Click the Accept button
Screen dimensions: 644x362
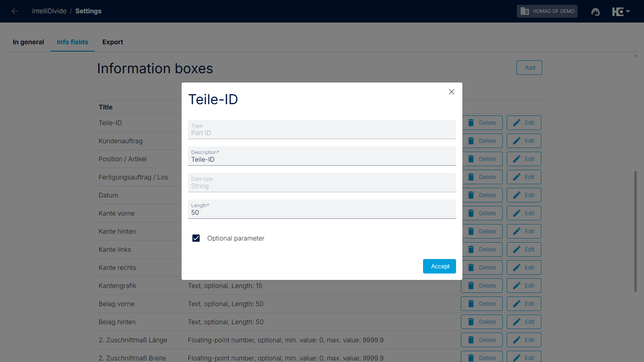pyautogui.click(x=440, y=266)
